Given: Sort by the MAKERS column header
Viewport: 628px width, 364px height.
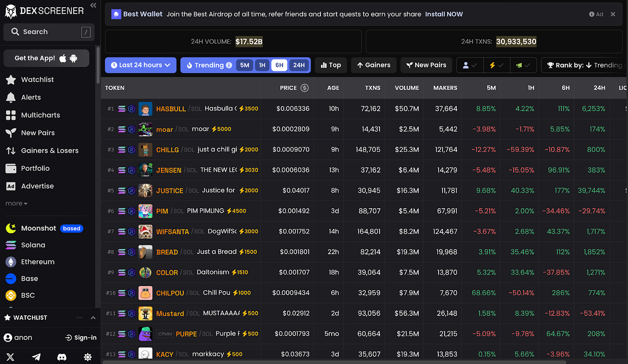Looking at the screenshot, I should coord(445,88).
